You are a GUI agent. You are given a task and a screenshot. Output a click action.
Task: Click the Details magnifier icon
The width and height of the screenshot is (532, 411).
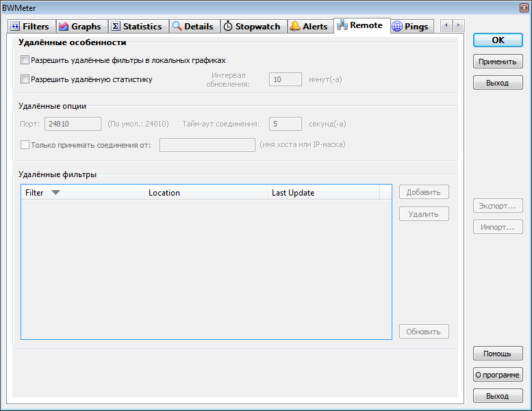(177, 26)
